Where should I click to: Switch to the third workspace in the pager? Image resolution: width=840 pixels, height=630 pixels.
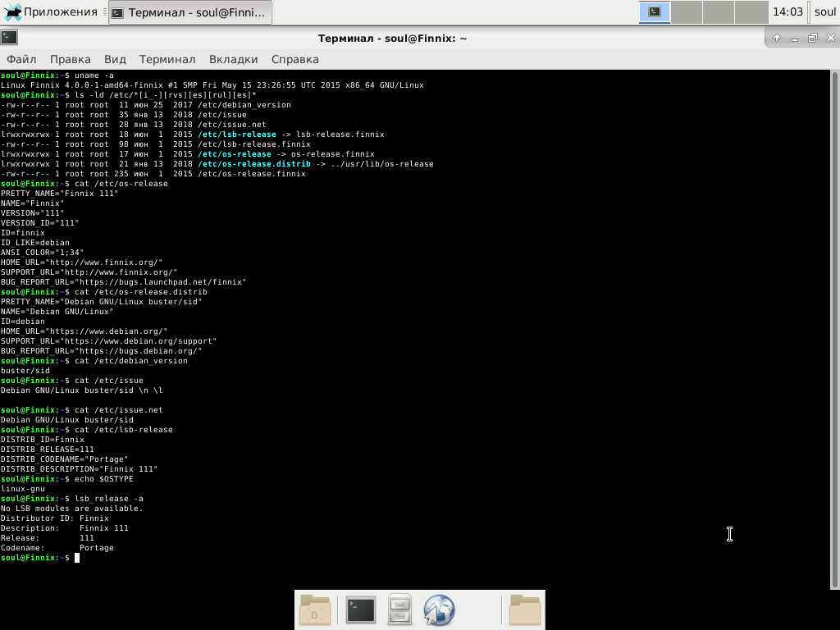coord(719,11)
